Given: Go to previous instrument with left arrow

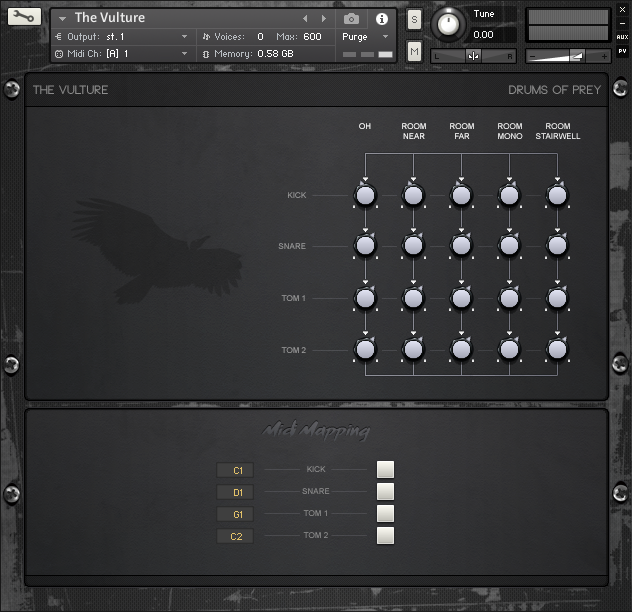Looking at the screenshot, I should 306,19.
